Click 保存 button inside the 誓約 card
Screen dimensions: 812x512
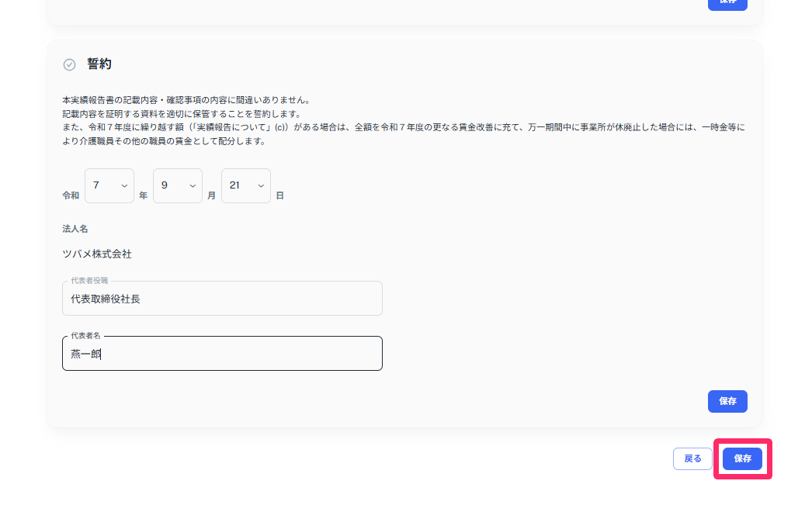pos(727,401)
